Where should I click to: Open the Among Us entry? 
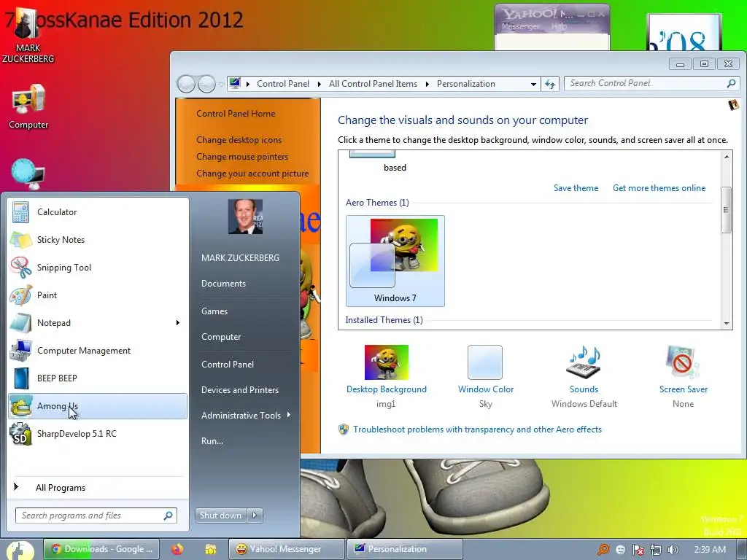98,405
